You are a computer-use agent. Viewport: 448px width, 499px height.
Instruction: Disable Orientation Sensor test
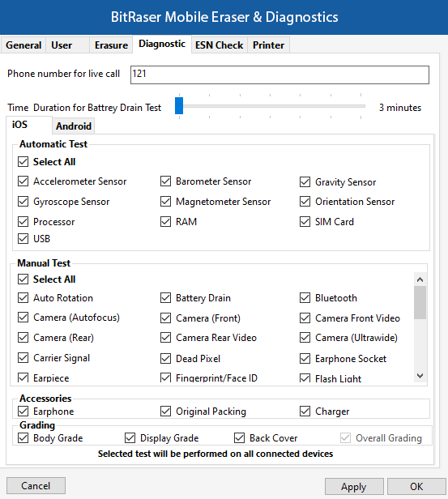point(305,202)
